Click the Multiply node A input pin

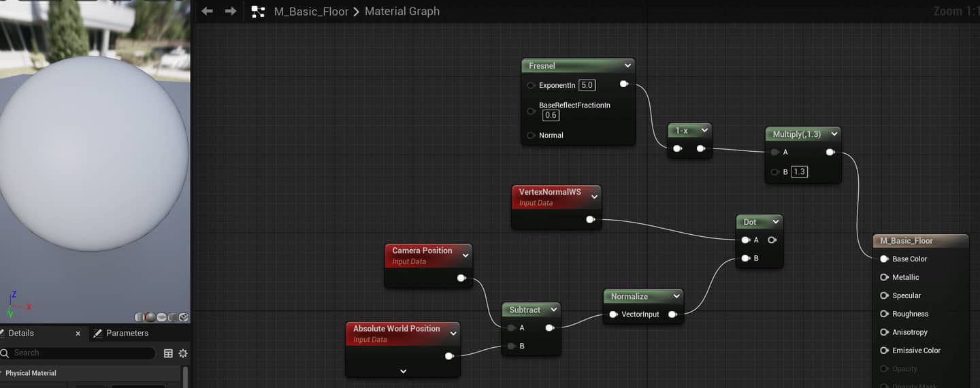[x=774, y=152]
